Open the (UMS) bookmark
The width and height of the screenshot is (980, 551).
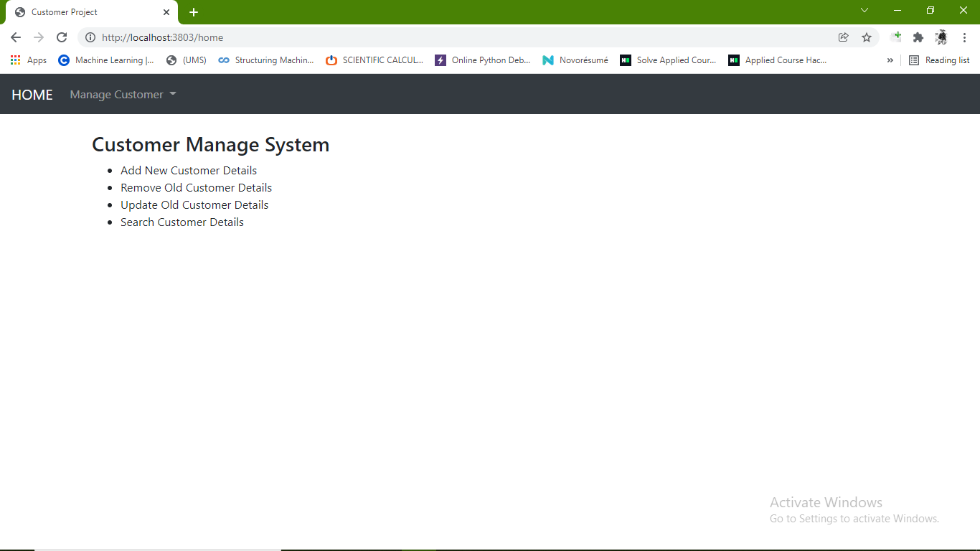[186, 60]
